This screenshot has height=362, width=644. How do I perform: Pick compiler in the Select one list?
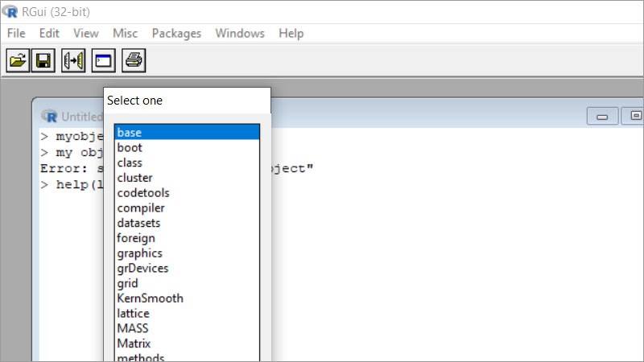click(x=187, y=208)
